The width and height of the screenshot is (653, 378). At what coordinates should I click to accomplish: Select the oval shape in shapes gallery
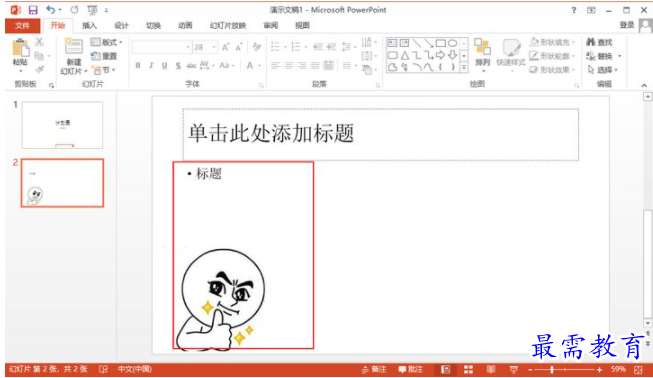tap(453, 43)
